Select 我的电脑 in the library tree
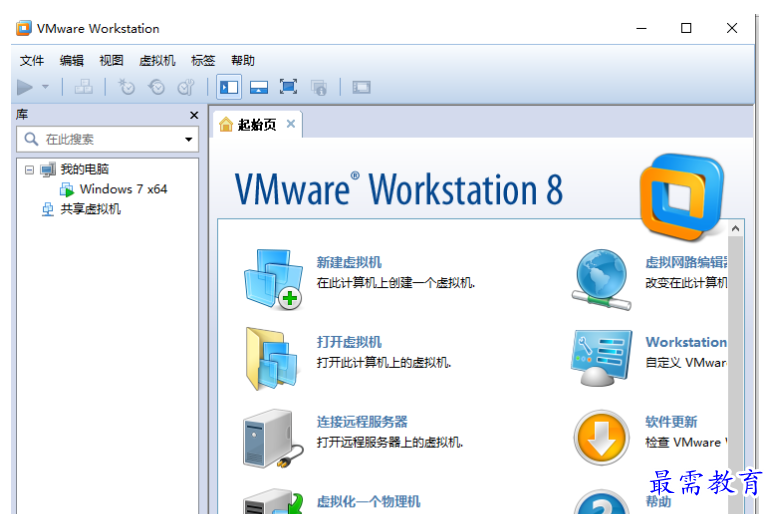This screenshot has width=771, height=514. (x=85, y=169)
